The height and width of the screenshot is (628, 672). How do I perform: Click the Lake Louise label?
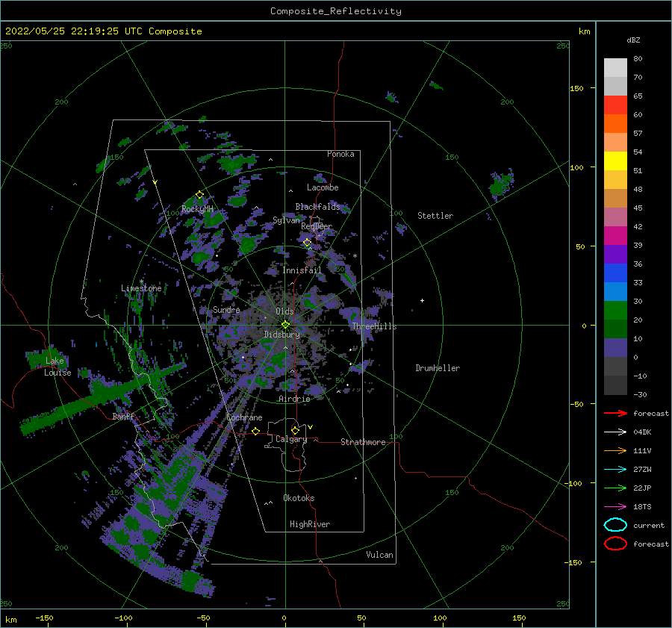tap(57, 367)
